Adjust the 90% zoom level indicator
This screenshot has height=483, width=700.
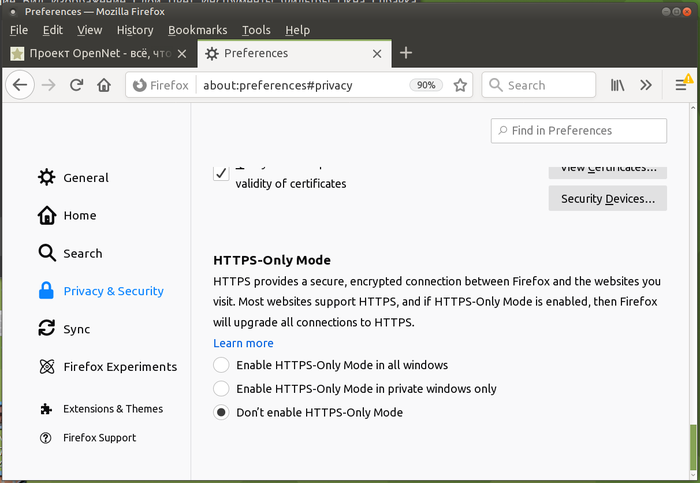[426, 86]
